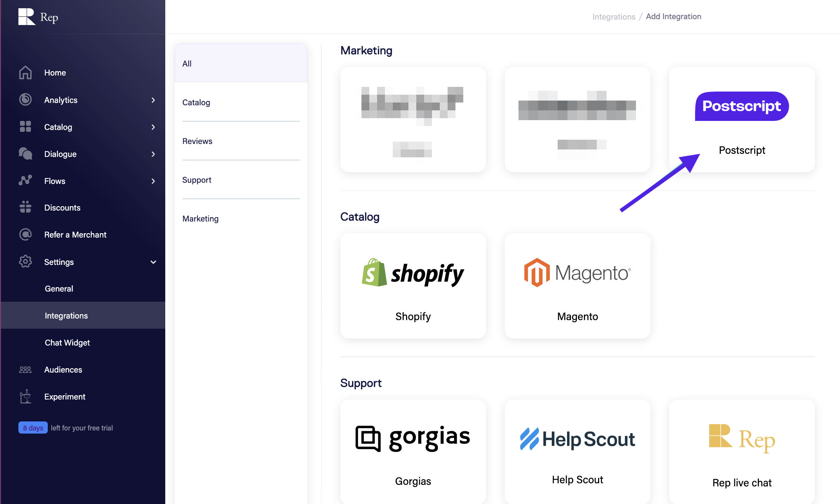The width and height of the screenshot is (840, 504).
Task: Click the 8 days trial badge
Action: click(33, 427)
